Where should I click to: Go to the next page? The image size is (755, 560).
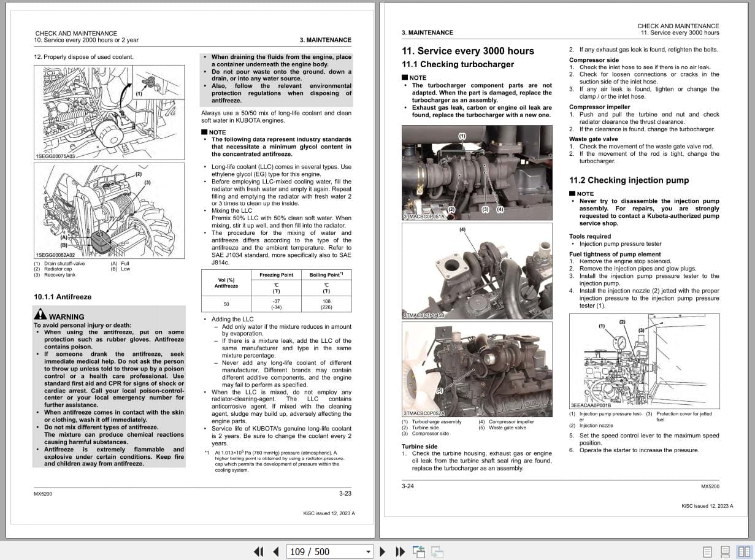tap(383, 551)
